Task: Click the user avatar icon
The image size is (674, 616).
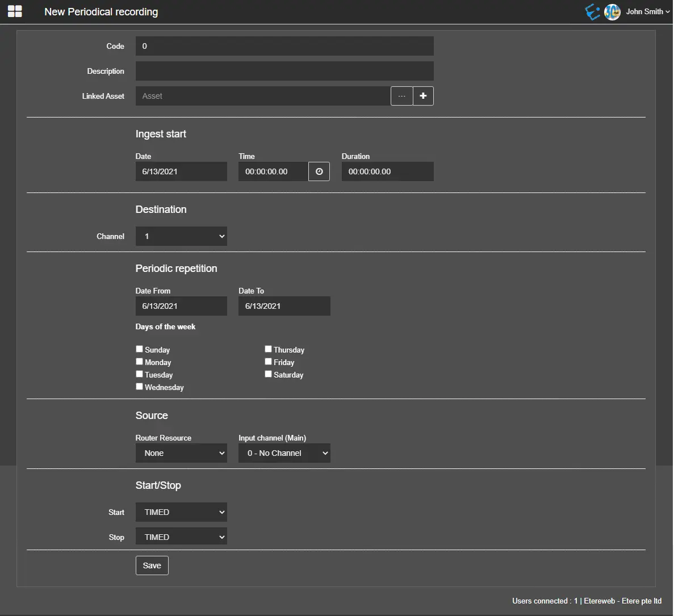Action: click(x=612, y=12)
